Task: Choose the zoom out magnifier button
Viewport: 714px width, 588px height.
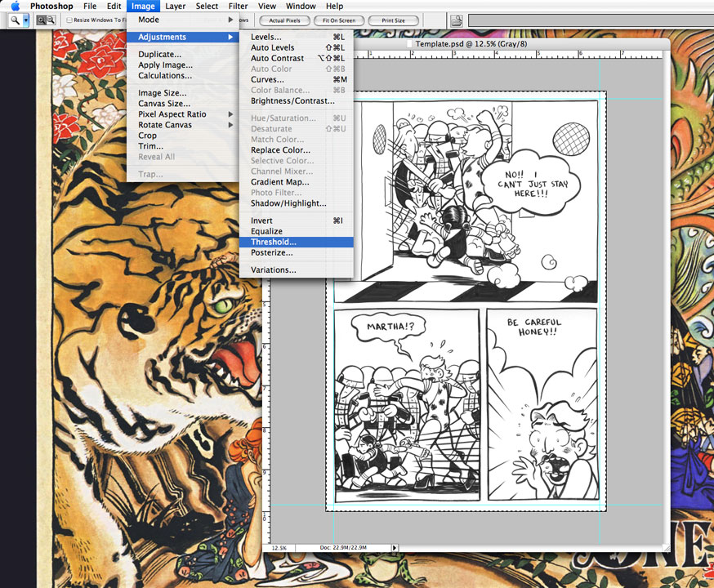Action: 51,20
